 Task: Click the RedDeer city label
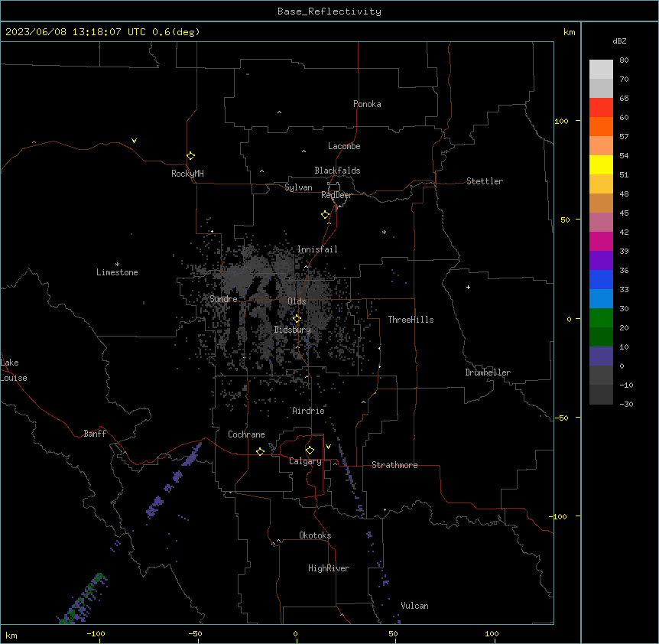(336, 195)
